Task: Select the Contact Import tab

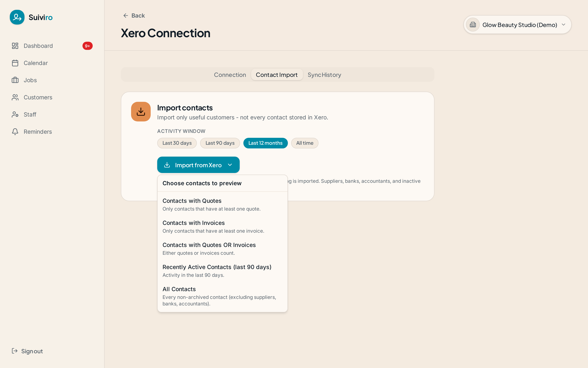Action: point(277,75)
